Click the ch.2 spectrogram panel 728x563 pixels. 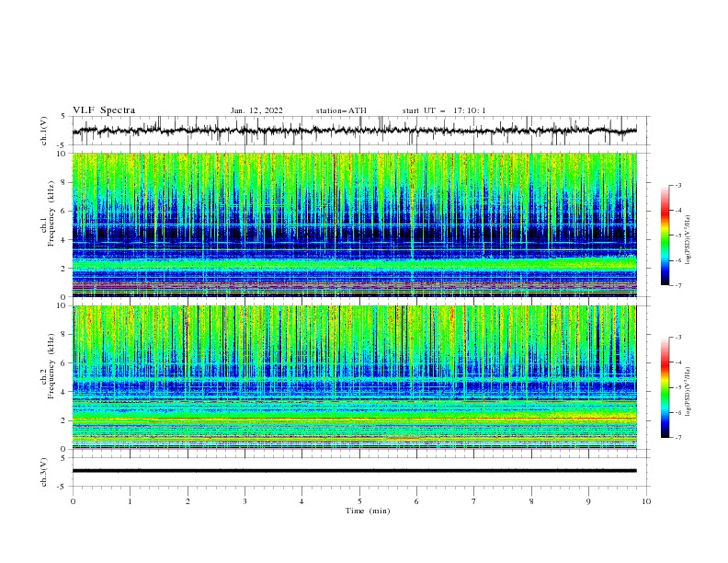[x=354, y=377]
